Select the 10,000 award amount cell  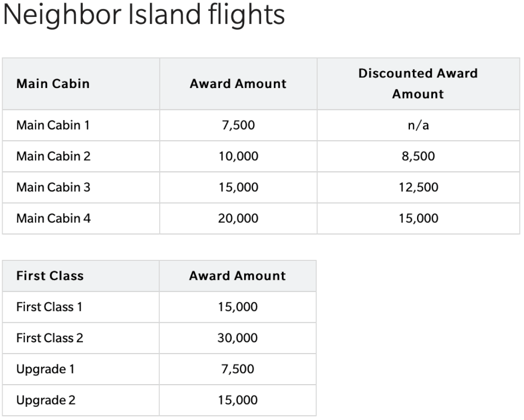click(x=238, y=157)
